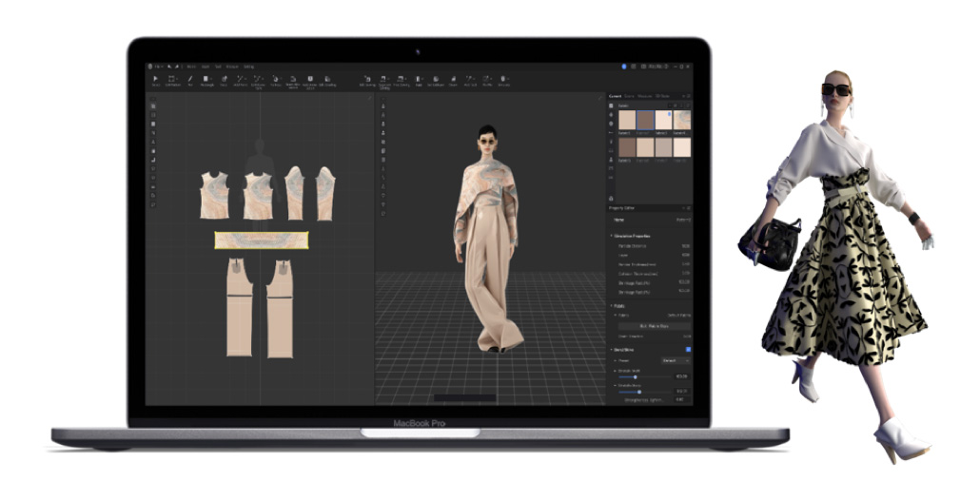Select the brown fabric swatch with the blue outline
This screenshot has width=980, height=481.
pyautogui.click(x=645, y=120)
